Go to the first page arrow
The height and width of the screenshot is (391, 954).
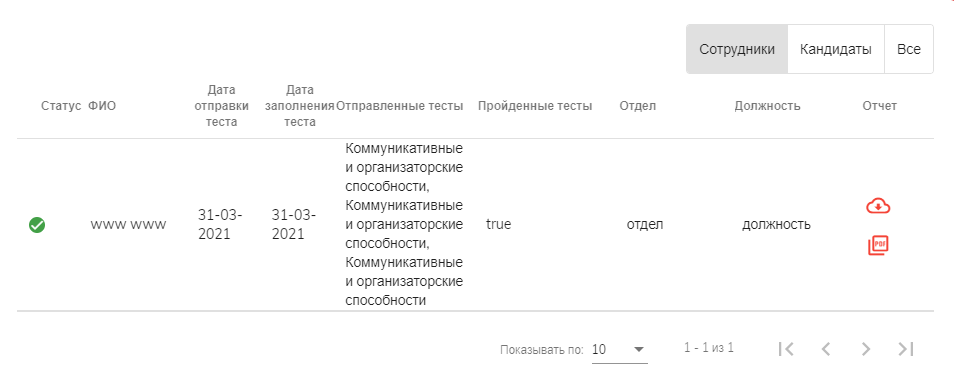[786, 349]
